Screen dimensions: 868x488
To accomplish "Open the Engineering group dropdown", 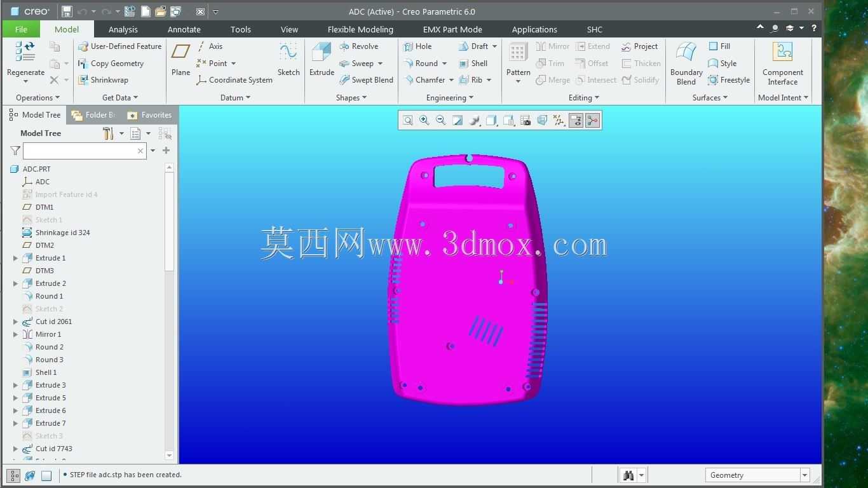I will (x=450, y=98).
